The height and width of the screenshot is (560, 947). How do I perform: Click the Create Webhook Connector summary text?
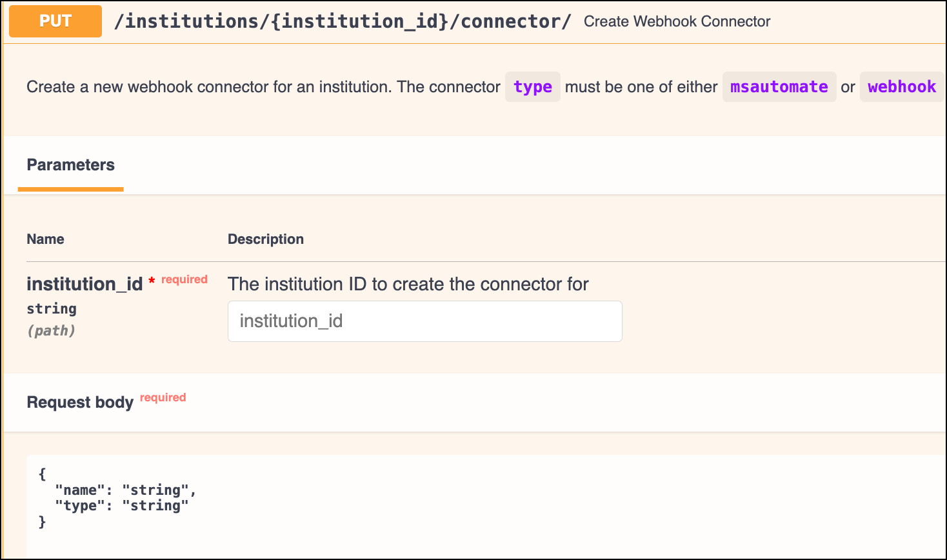click(x=677, y=21)
